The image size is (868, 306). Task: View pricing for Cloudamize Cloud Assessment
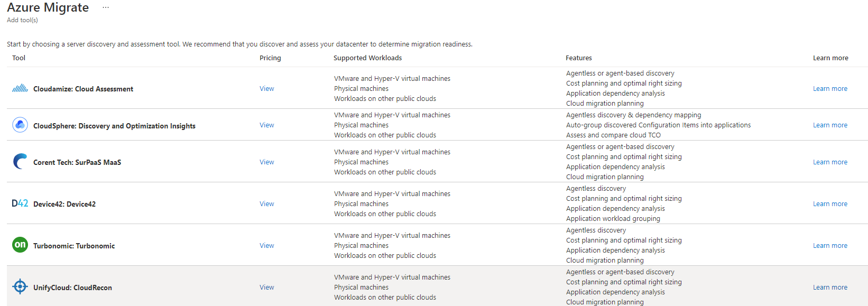[x=266, y=88]
